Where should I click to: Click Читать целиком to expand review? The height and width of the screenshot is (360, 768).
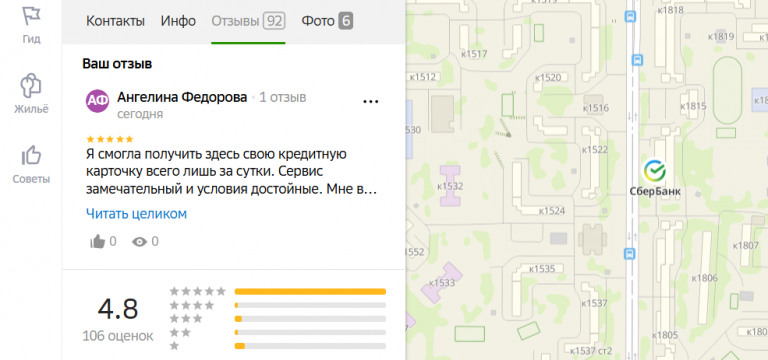136,214
